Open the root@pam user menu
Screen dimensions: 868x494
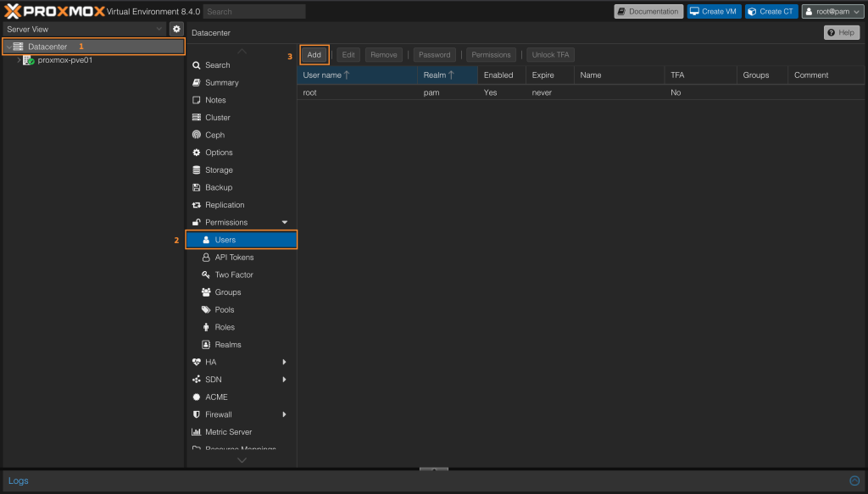pos(832,12)
